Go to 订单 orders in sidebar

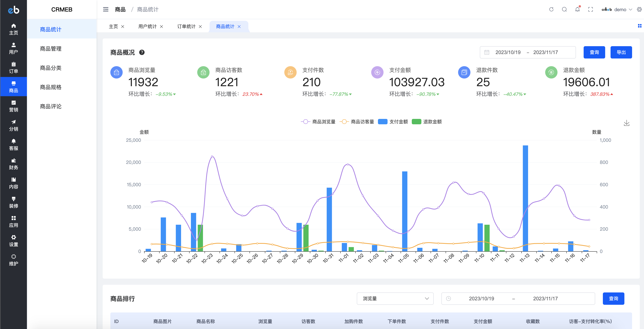pos(13,68)
